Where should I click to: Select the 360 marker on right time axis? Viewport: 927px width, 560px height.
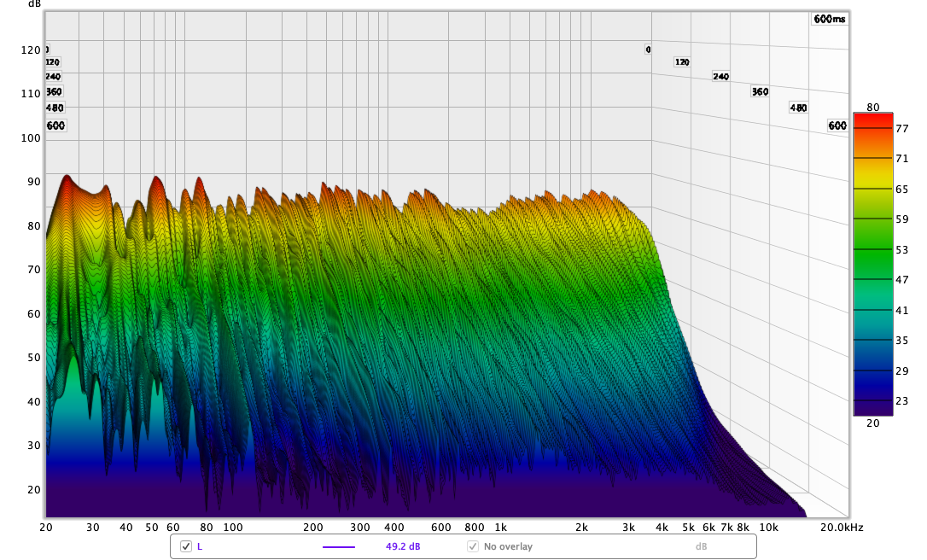click(x=760, y=91)
